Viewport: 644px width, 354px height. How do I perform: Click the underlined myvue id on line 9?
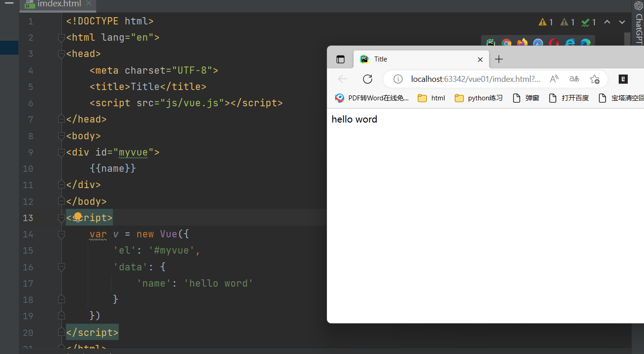133,152
